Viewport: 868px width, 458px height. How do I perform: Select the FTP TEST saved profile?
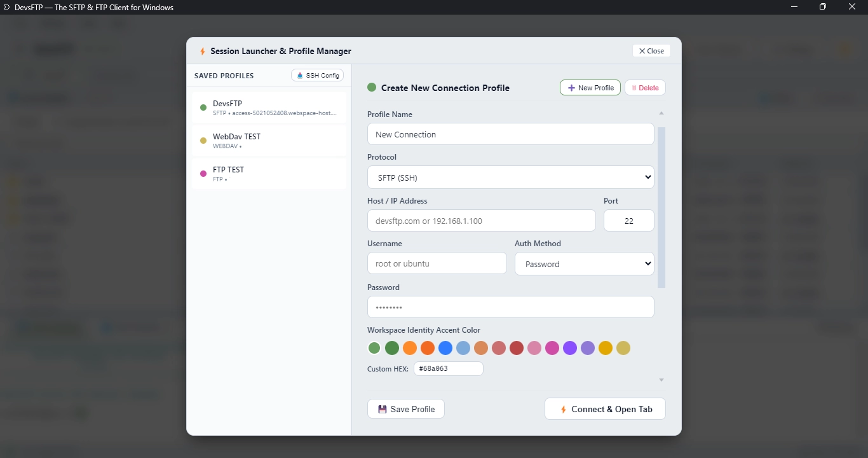point(269,174)
